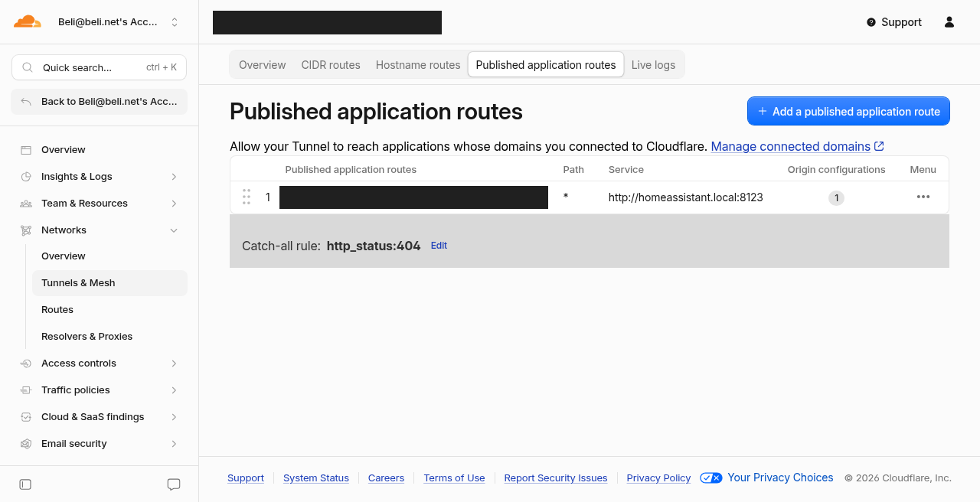Click the privacy choices toggle icon
980x502 pixels.
click(711, 478)
